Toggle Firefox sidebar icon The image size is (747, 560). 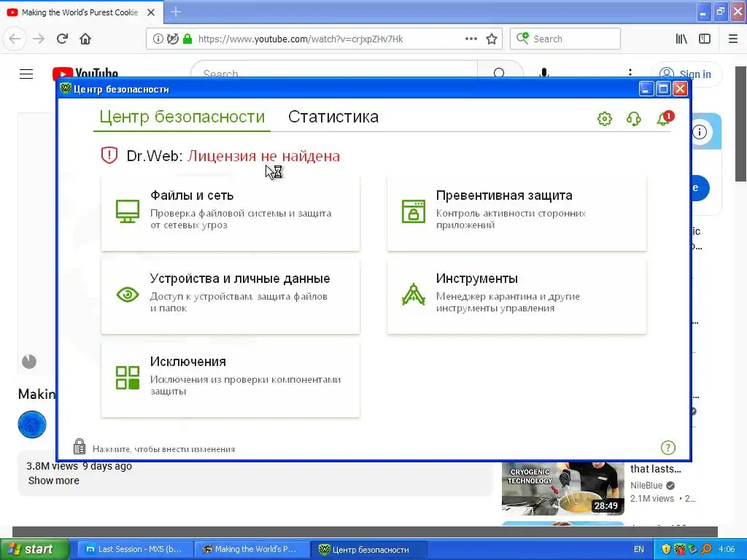click(x=705, y=39)
